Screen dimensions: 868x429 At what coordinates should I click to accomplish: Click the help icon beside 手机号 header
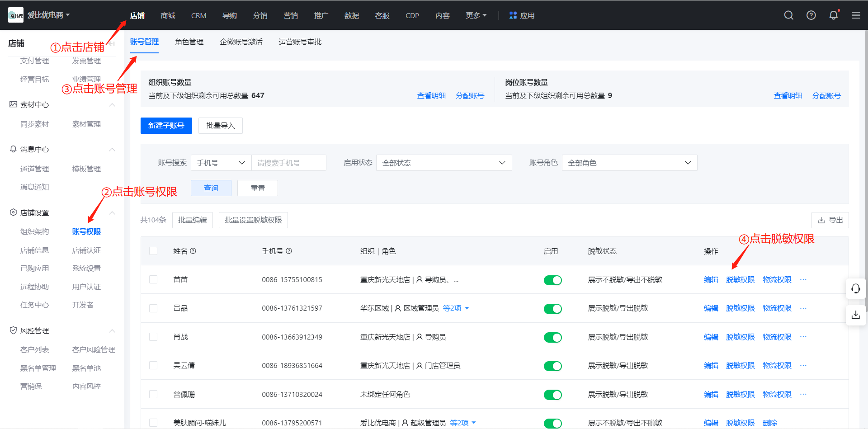289,251
